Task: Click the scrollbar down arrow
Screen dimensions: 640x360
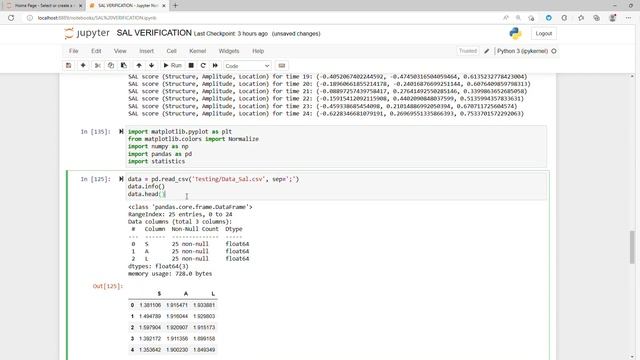Action: 632,357
